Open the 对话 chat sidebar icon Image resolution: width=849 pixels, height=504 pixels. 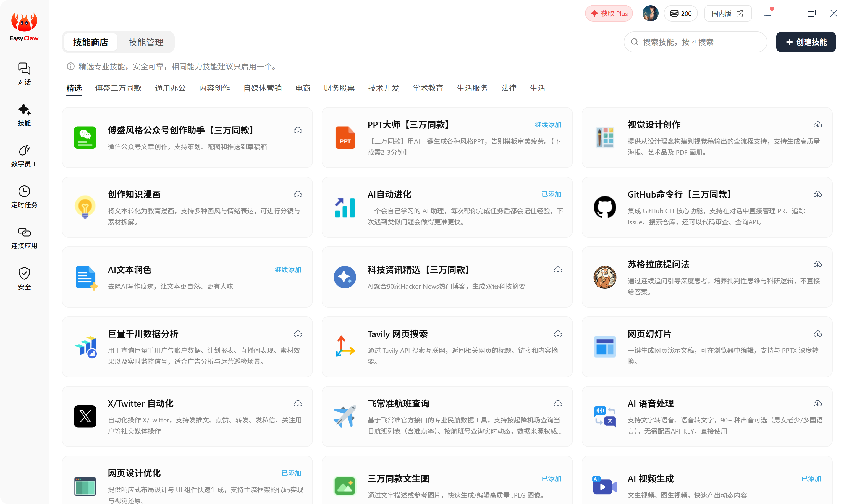pos(24,74)
